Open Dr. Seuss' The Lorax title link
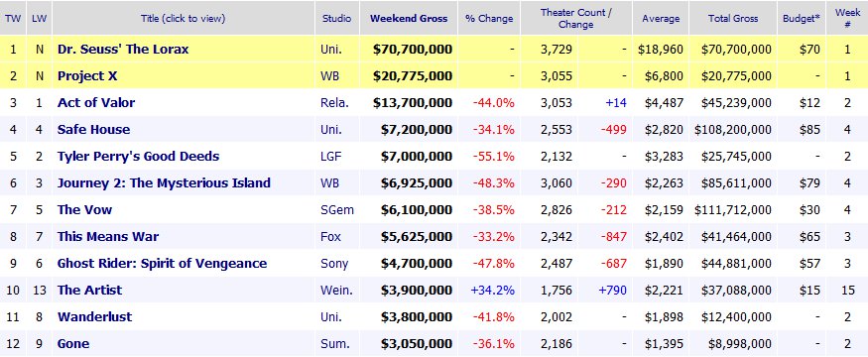 (123, 50)
